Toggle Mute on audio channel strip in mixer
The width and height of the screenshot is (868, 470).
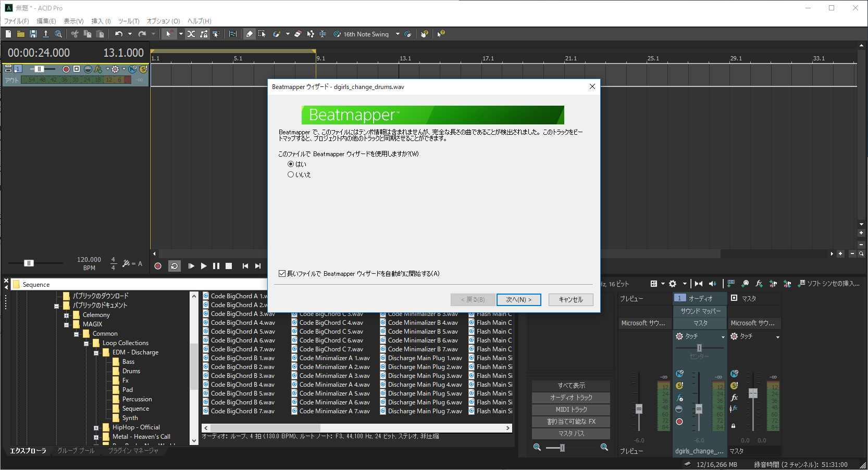pyautogui.click(x=679, y=374)
